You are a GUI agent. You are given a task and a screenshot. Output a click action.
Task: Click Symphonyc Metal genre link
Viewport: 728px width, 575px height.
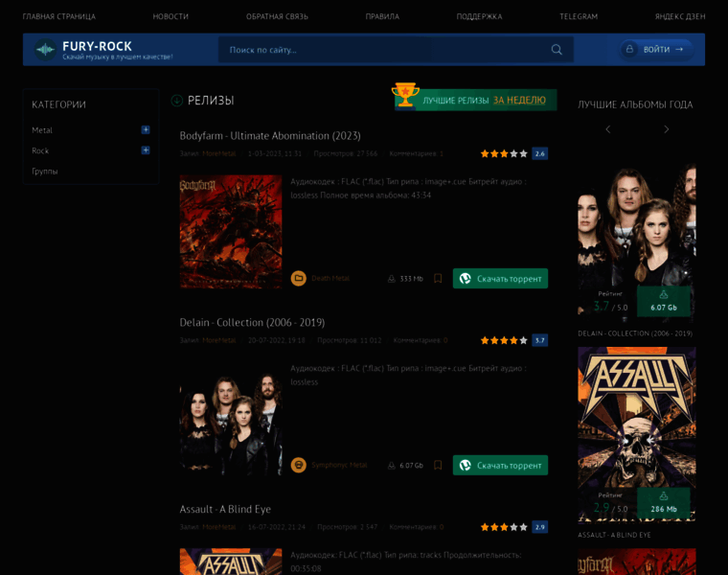coord(339,465)
